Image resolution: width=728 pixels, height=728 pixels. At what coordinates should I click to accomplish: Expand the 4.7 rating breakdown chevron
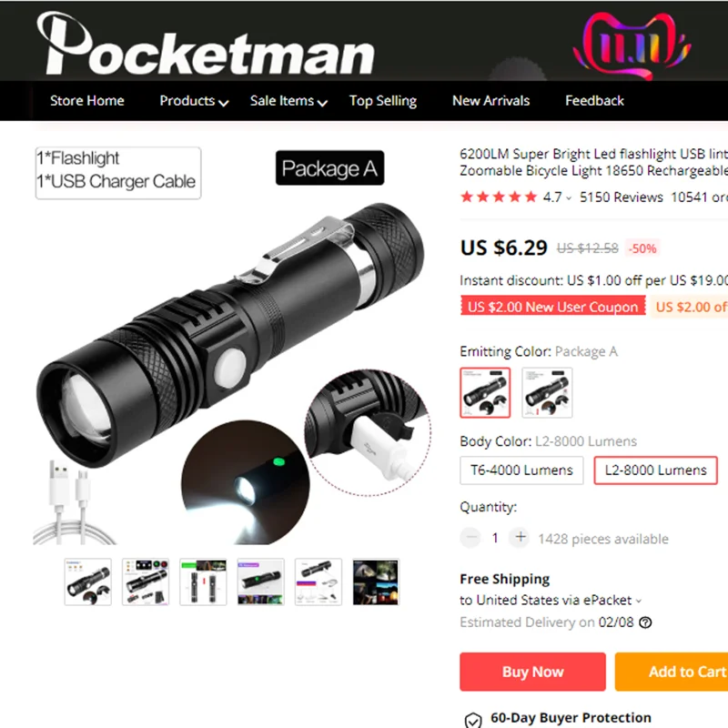point(569,198)
